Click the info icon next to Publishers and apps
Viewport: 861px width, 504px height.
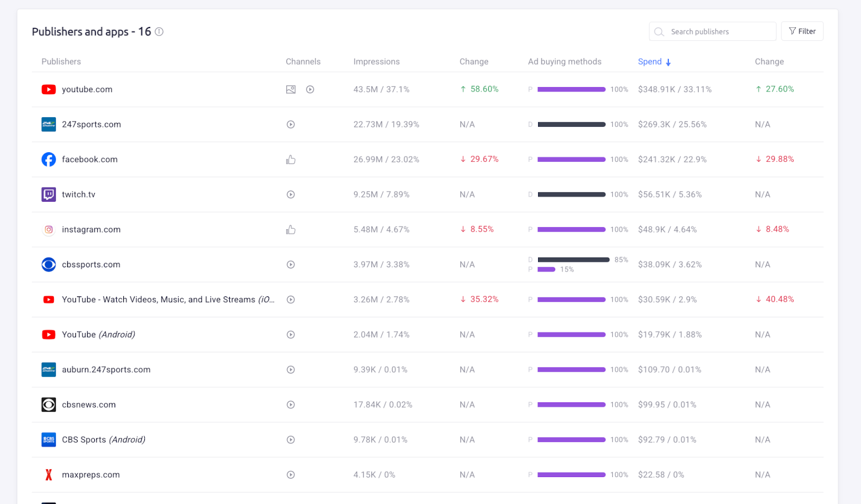pos(159,32)
